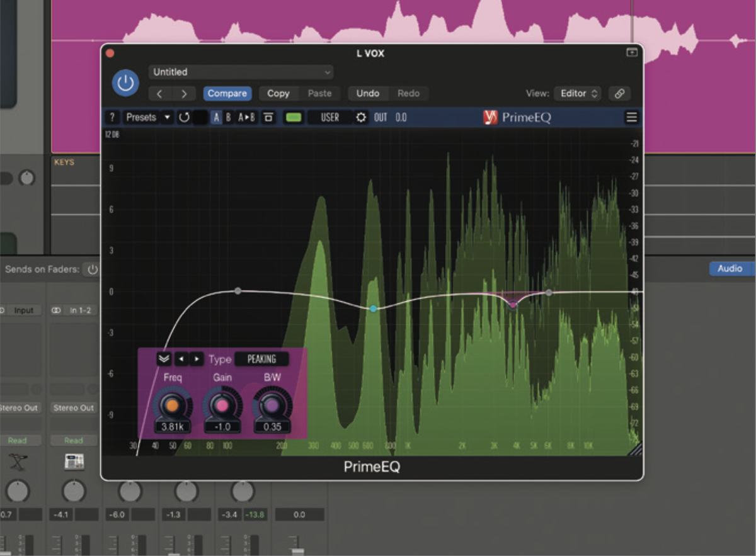The width and height of the screenshot is (756, 556).
Task: Click the Compare button
Action: (x=227, y=93)
